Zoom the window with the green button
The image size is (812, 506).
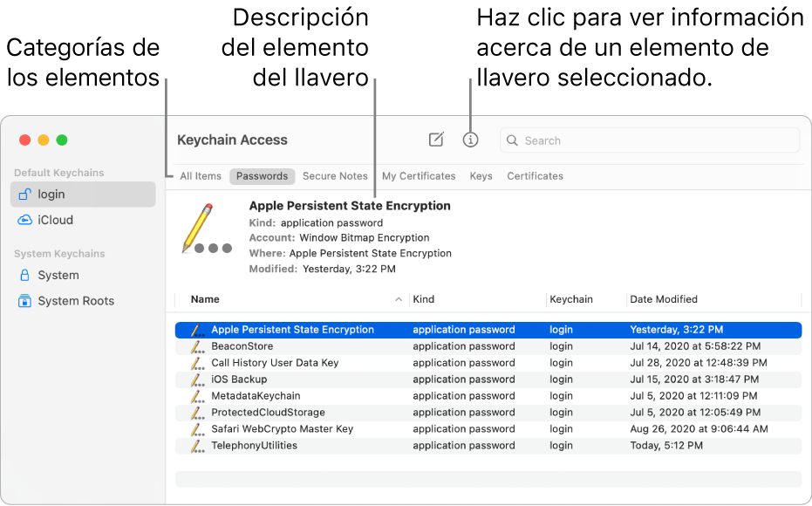click(62, 140)
